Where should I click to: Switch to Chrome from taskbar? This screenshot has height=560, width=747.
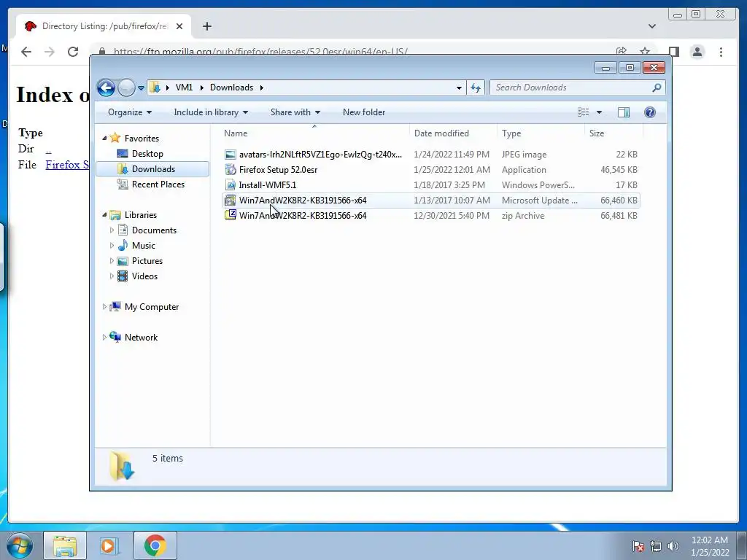coord(155,545)
